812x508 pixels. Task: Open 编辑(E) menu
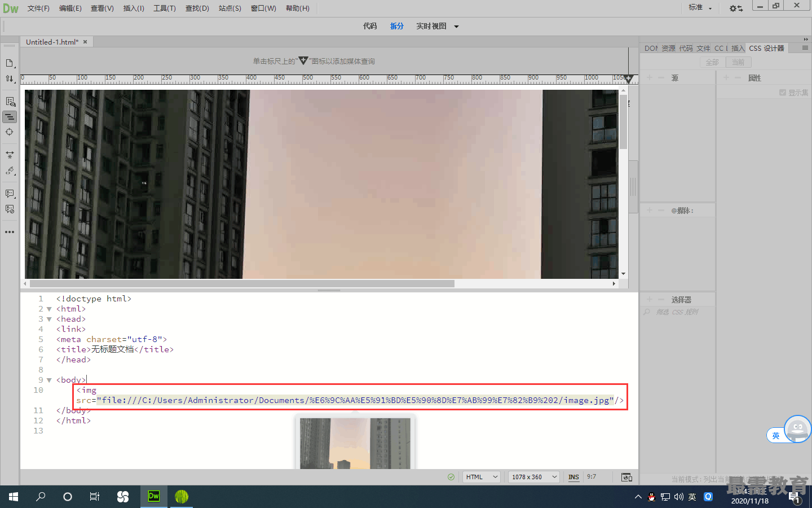(x=70, y=8)
